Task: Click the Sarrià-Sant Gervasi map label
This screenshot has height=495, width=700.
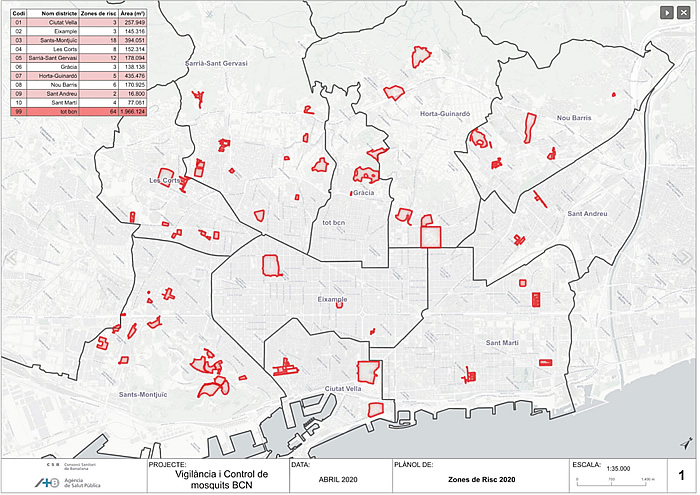Action: point(215,62)
